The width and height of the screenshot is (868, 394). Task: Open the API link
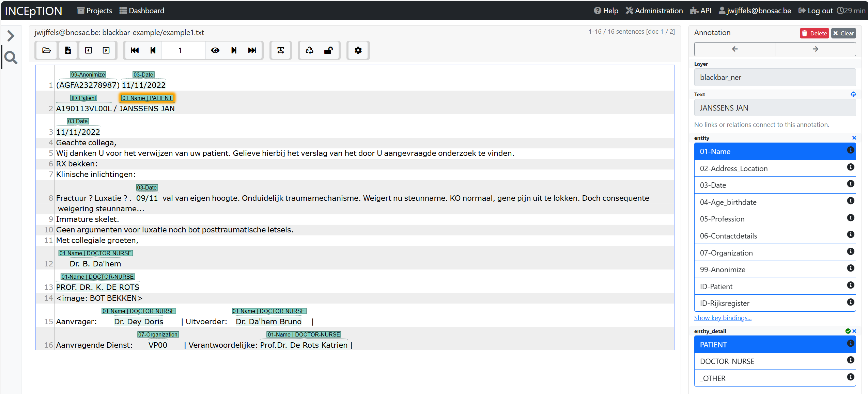click(x=701, y=11)
